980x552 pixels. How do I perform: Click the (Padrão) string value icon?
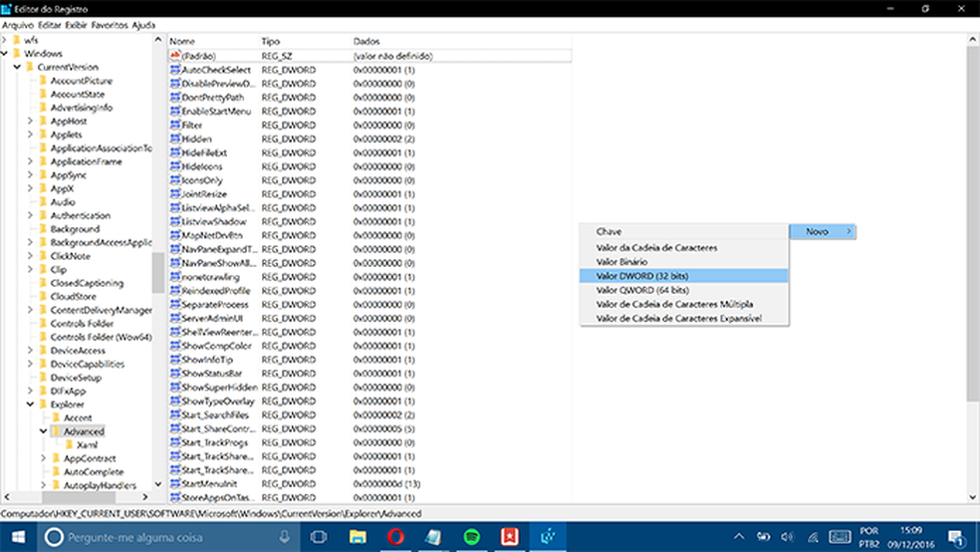tap(175, 56)
